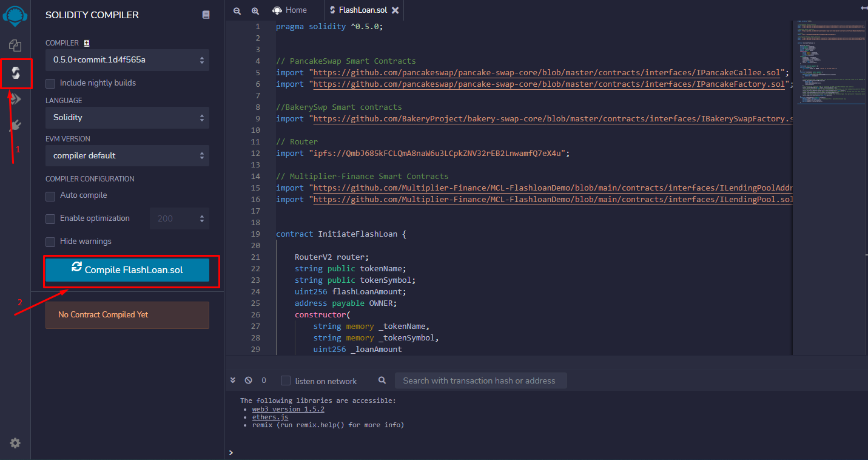868x460 pixels.
Task: Expand the Language Solidity dropdown
Action: point(127,118)
